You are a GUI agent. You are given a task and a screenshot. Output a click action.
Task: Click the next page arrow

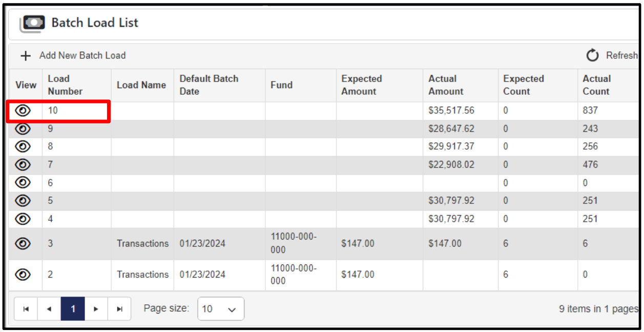[x=96, y=308]
